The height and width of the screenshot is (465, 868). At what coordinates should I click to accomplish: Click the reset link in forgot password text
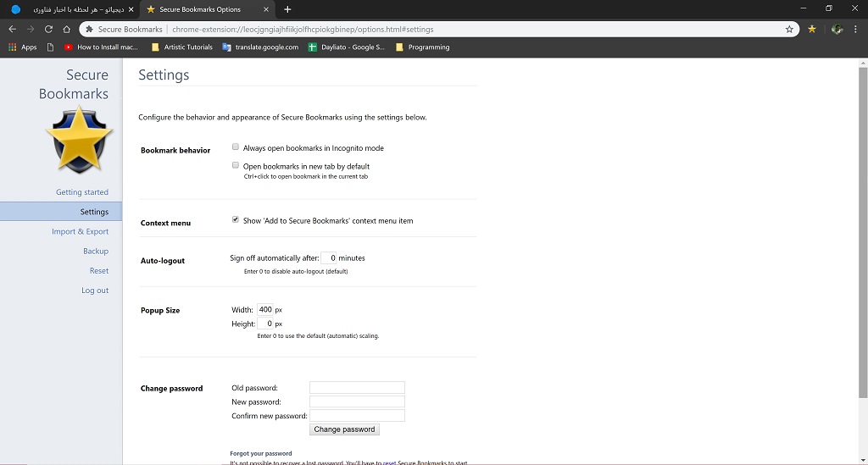coord(389,462)
